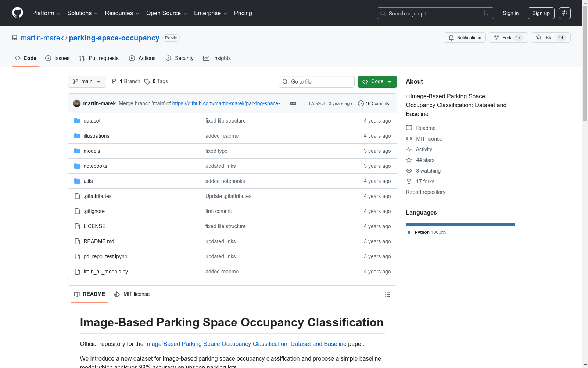Select the README tab in file viewer

pyautogui.click(x=90, y=294)
